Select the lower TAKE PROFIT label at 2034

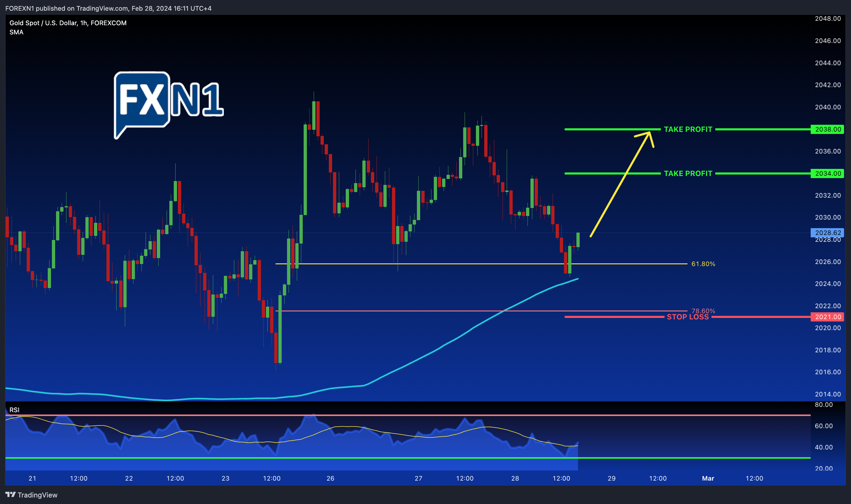(688, 174)
